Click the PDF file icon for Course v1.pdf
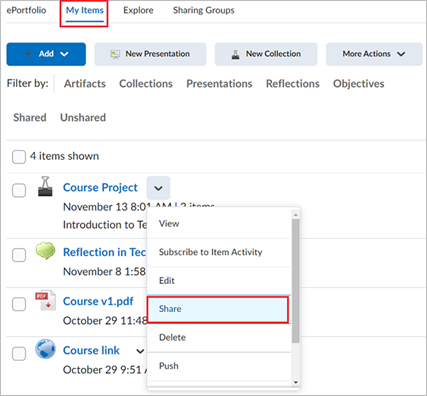427x396 pixels. (x=46, y=301)
